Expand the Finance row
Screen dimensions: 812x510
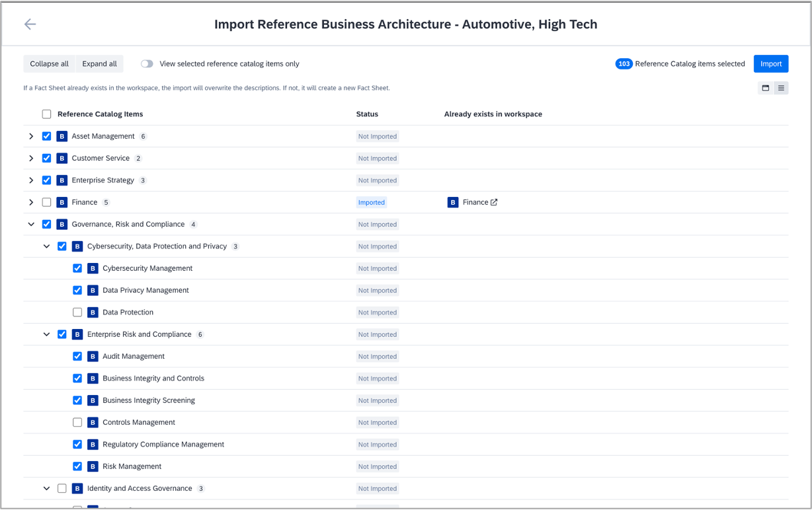tap(31, 202)
